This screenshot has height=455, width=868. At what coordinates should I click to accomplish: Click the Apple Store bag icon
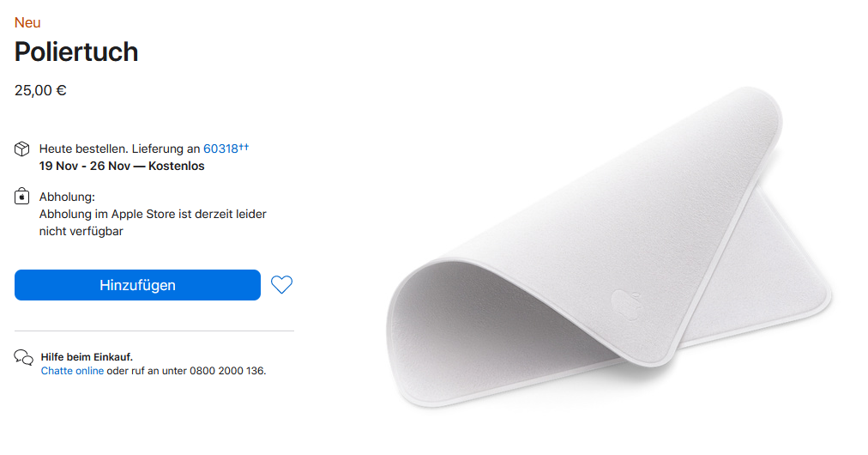(x=21, y=197)
